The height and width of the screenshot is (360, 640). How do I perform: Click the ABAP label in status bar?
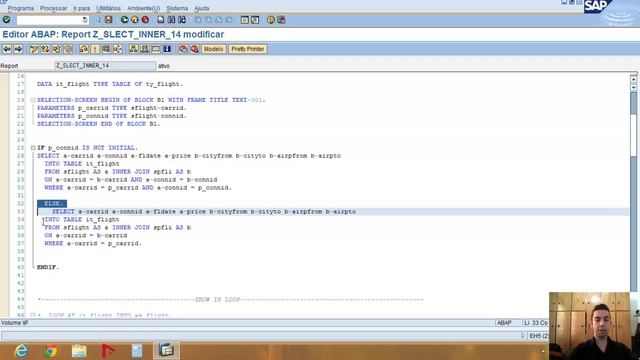[x=504, y=323]
